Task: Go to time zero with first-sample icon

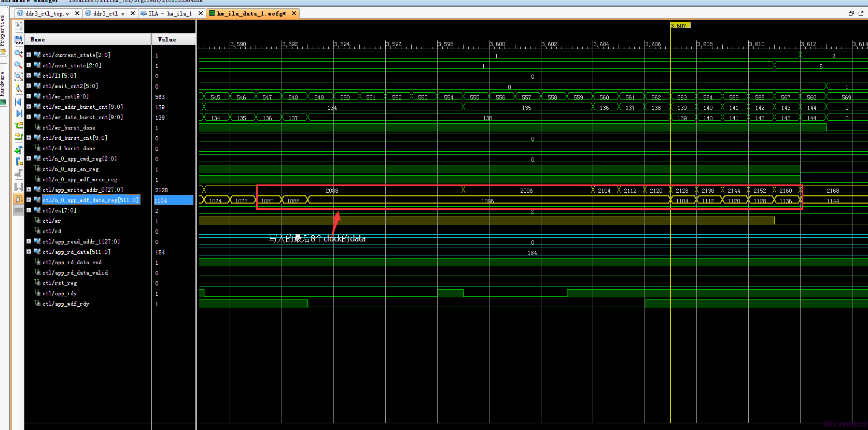Action: 19,102
